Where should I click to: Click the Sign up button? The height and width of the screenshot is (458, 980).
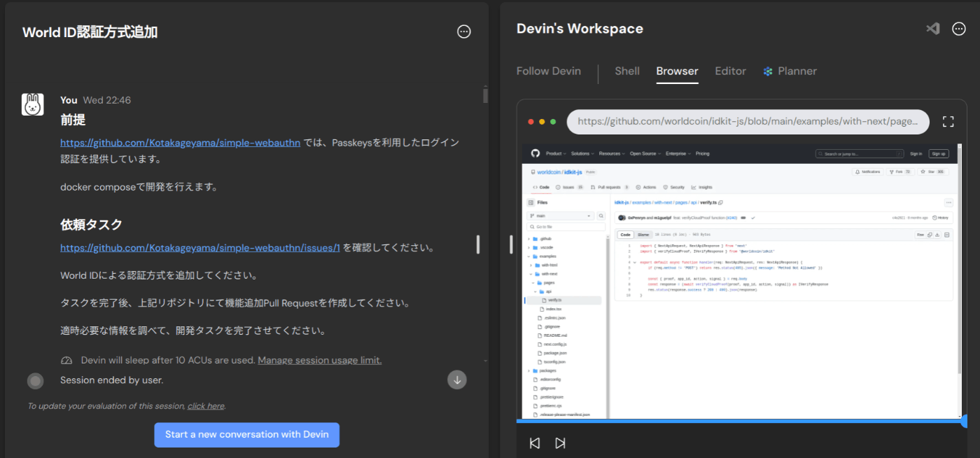point(939,153)
